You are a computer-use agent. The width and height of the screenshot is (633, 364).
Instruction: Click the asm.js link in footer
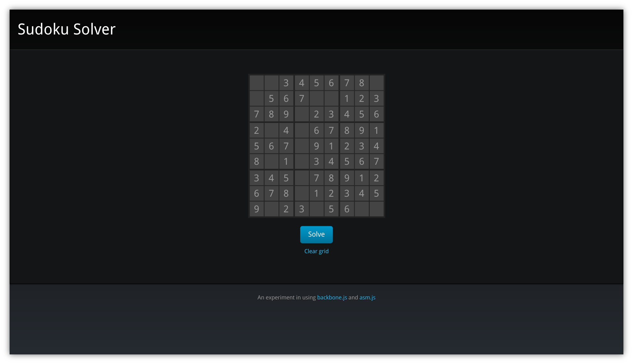tap(367, 297)
